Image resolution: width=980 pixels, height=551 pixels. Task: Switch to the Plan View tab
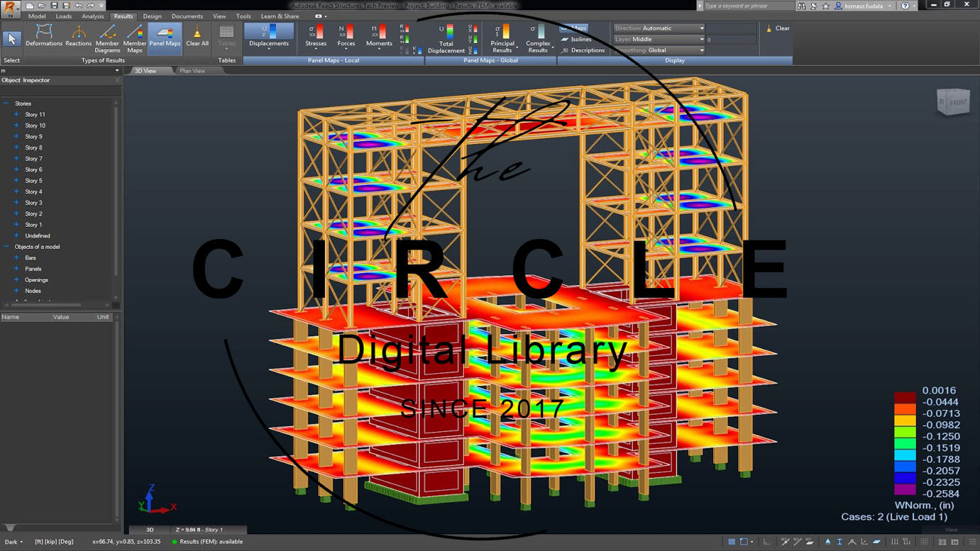pyautogui.click(x=192, y=71)
